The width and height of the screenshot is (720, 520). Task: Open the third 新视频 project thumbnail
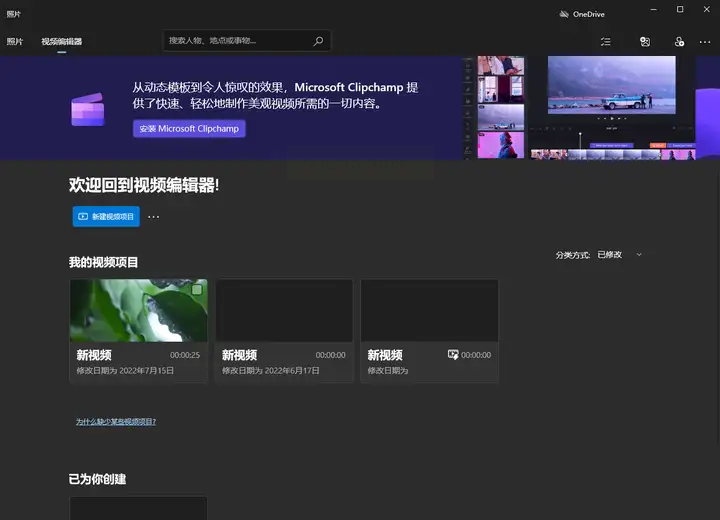(x=429, y=311)
